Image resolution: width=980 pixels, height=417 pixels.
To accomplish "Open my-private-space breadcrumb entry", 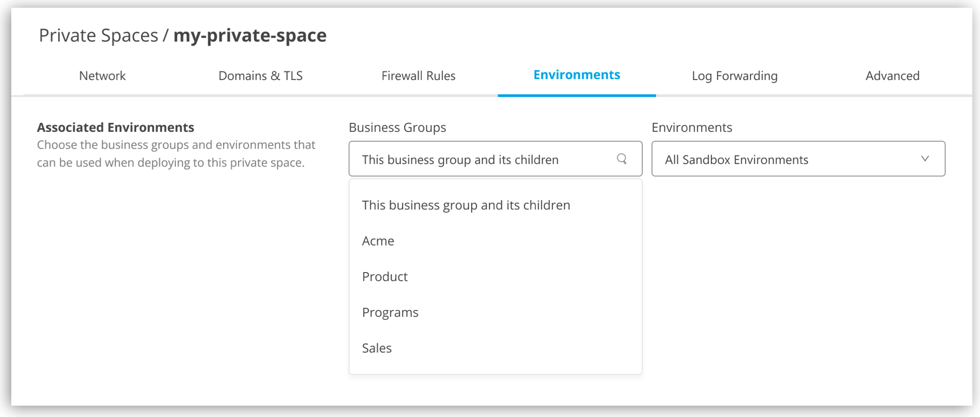I will pos(250,35).
